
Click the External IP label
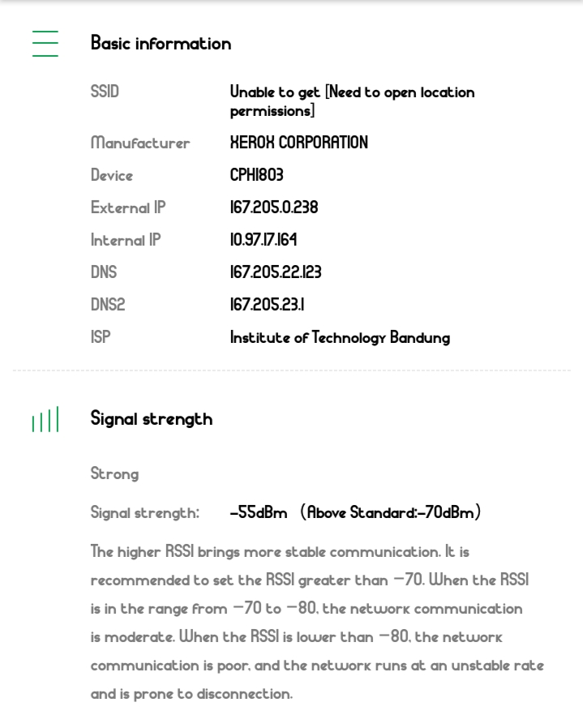tap(128, 208)
